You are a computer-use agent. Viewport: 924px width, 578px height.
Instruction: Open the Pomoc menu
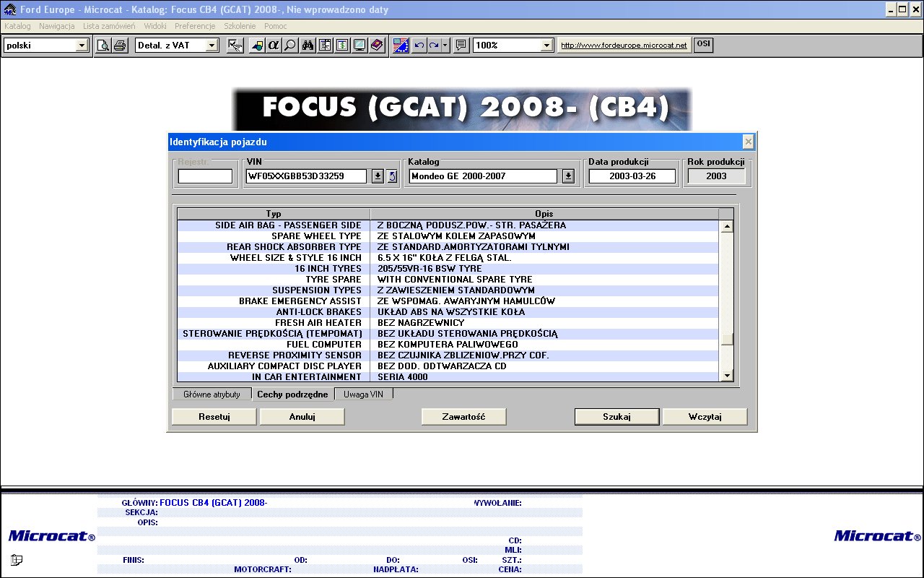coord(276,26)
